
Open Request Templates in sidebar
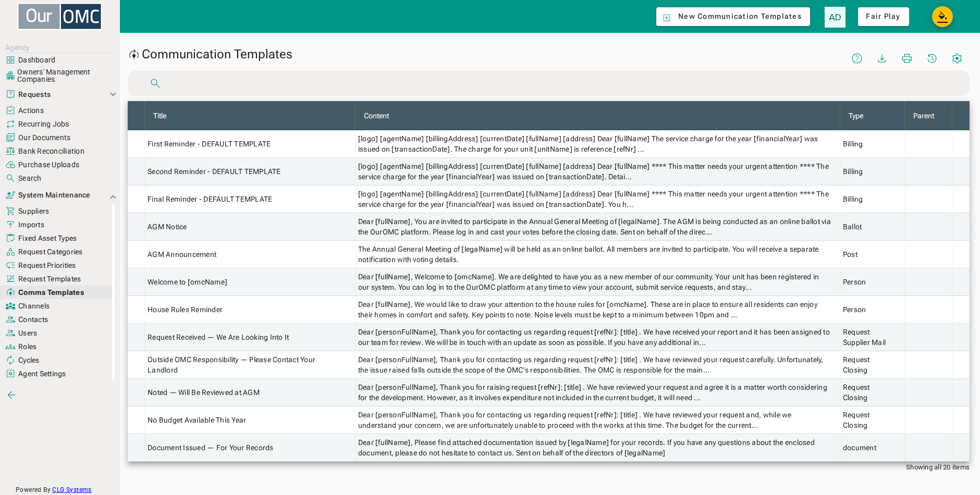(50, 279)
